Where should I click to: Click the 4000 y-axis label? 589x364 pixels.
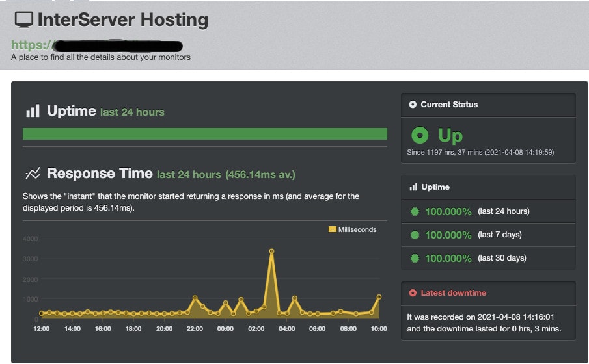pos(30,239)
